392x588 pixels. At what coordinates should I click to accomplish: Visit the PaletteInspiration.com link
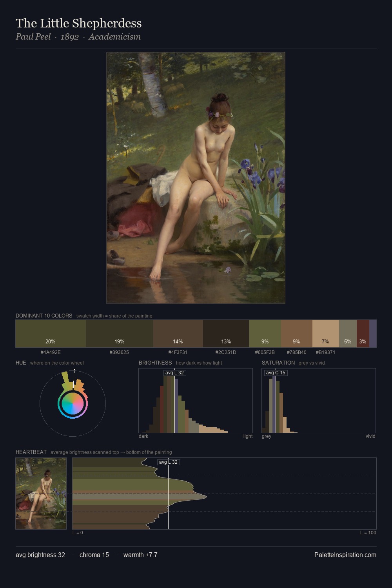pos(345,555)
